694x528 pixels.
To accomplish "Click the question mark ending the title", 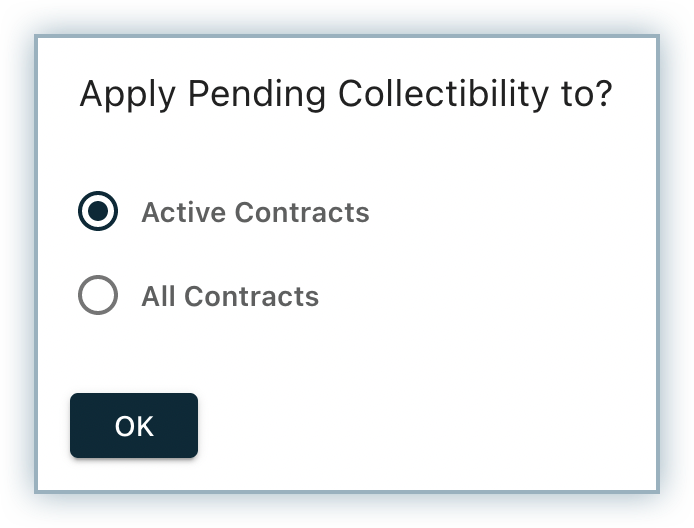I will 601,95.
